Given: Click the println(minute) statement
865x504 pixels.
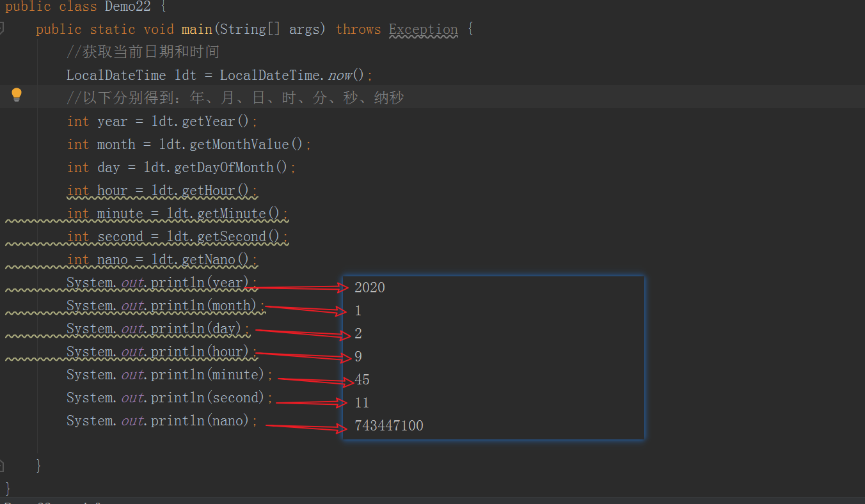Looking at the screenshot, I should (x=168, y=374).
